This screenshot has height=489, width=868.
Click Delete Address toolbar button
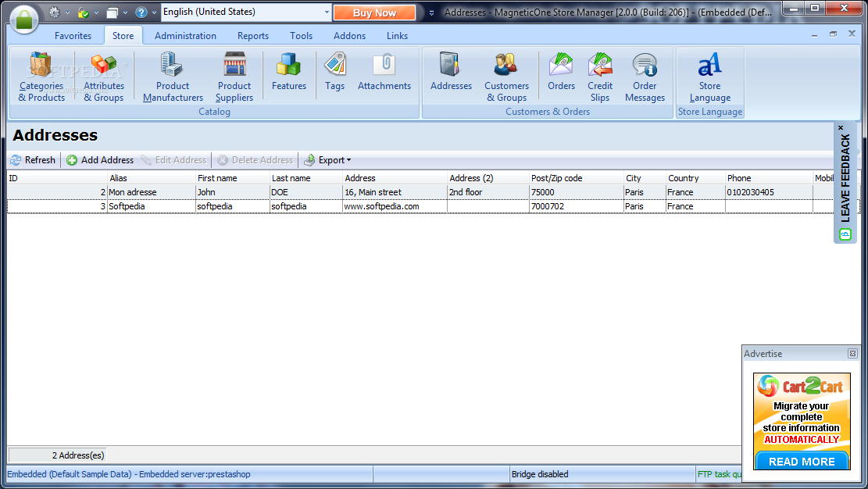tap(255, 160)
